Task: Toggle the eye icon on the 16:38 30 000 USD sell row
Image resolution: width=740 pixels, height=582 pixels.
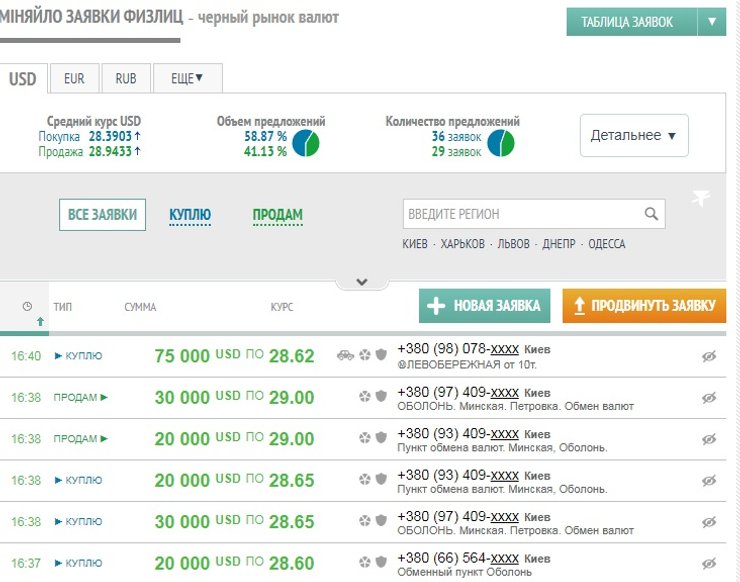Action: [709, 398]
